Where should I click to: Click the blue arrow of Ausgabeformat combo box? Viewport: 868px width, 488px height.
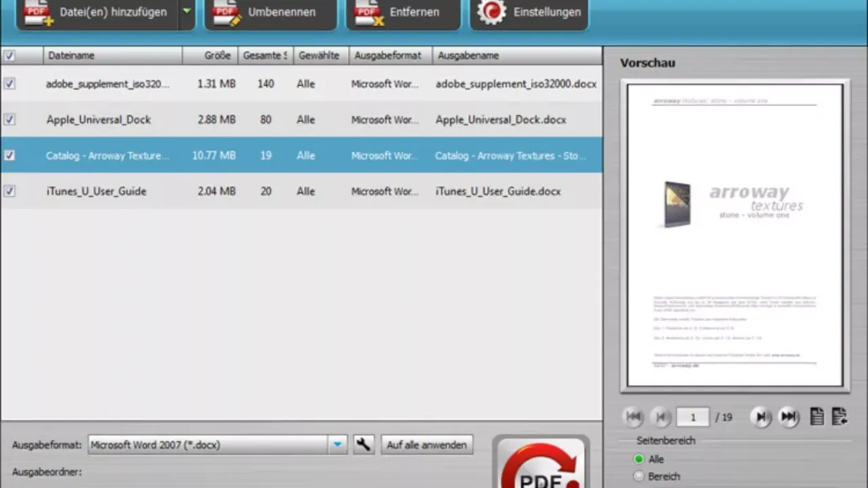pyautogui.click(x=338, y=445)
